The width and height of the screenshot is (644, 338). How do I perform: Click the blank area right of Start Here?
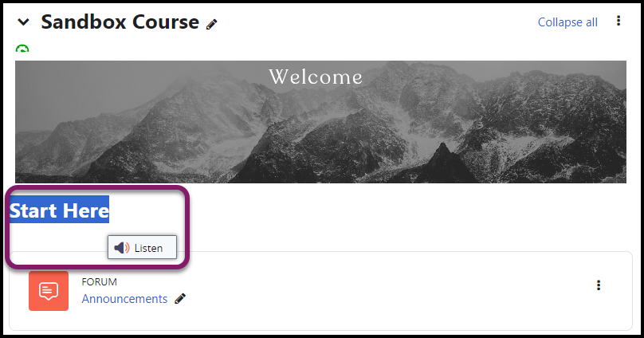[370, 210]
